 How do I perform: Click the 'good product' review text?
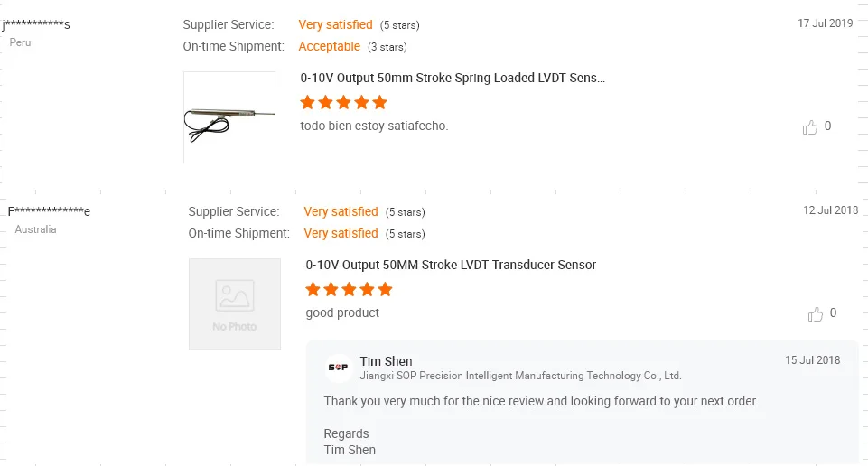[342, 313]
